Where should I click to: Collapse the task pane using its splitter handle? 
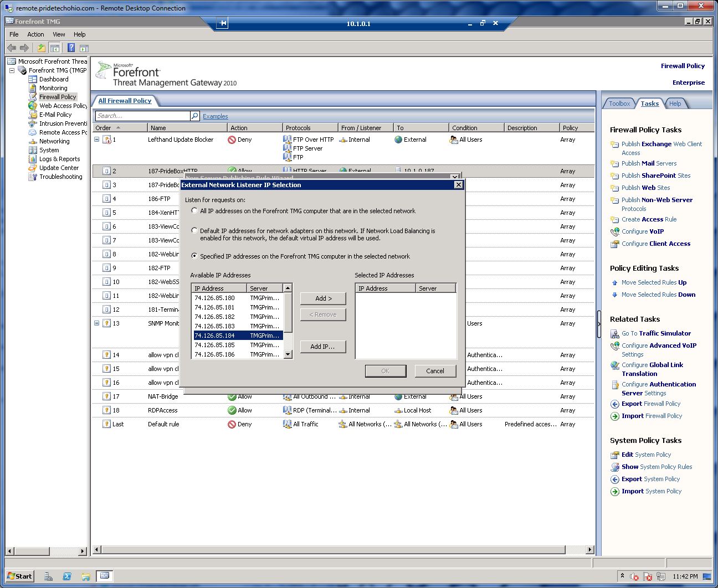pos(599,324)
